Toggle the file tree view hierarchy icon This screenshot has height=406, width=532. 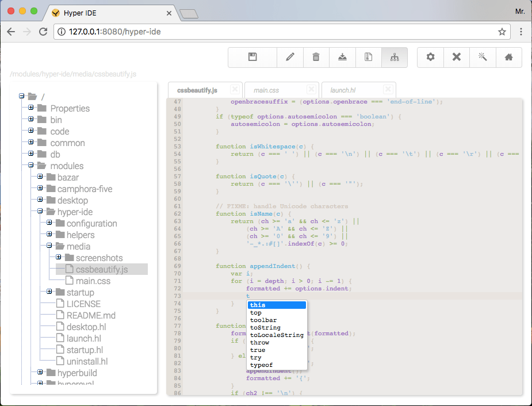(x=395, y=57)
